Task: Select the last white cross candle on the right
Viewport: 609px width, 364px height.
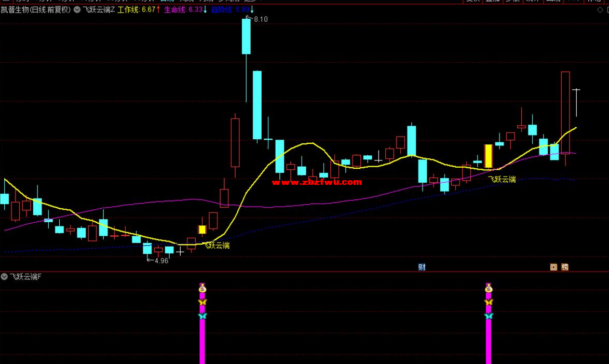Action: point(576,103)
